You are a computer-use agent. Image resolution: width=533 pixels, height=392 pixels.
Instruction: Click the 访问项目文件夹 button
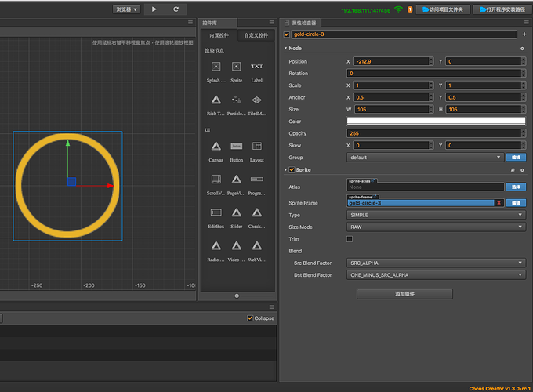click(444, 9)
